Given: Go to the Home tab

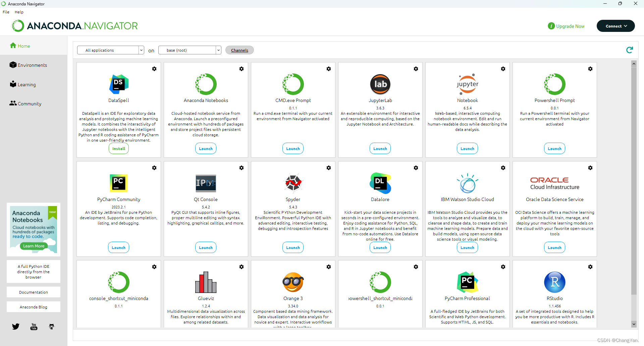Looking at the screenshot, I should click(x=34, y=46).
